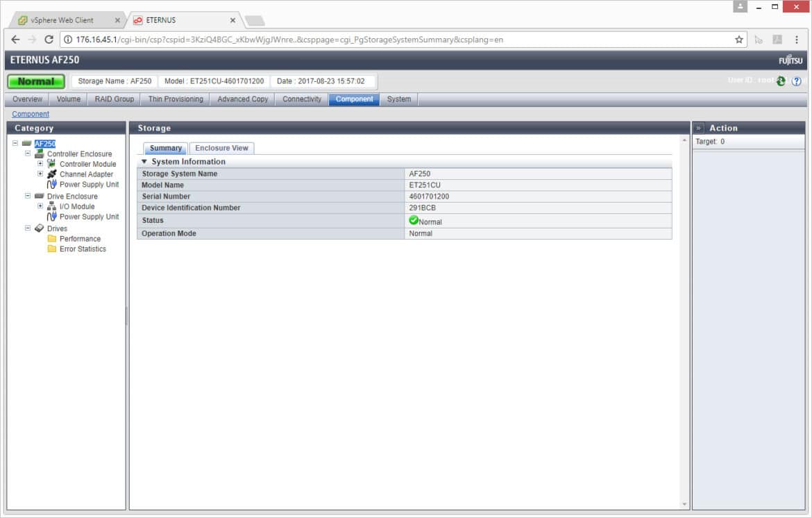Screen dimensions: 812x518
Task: Select Channel Adapter in the tree
Action: [x=86, y=174]
